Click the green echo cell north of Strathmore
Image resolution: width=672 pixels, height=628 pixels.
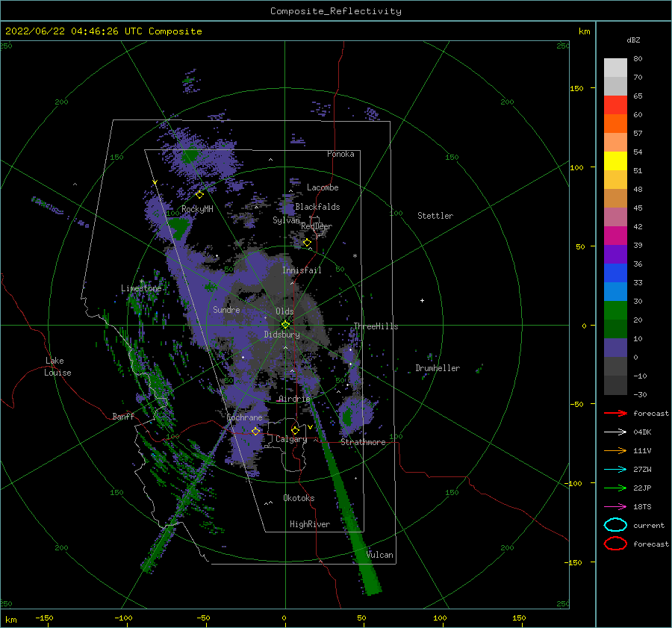(x=347, y=416)
